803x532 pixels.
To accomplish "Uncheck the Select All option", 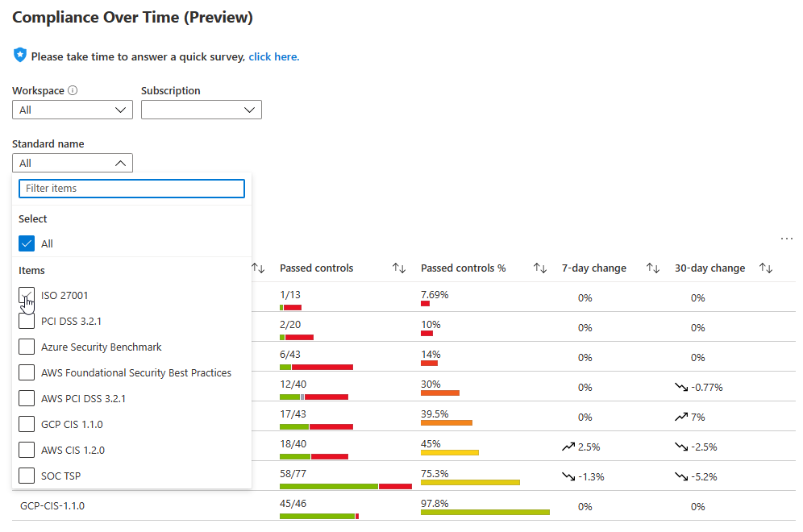I will 25,243.
